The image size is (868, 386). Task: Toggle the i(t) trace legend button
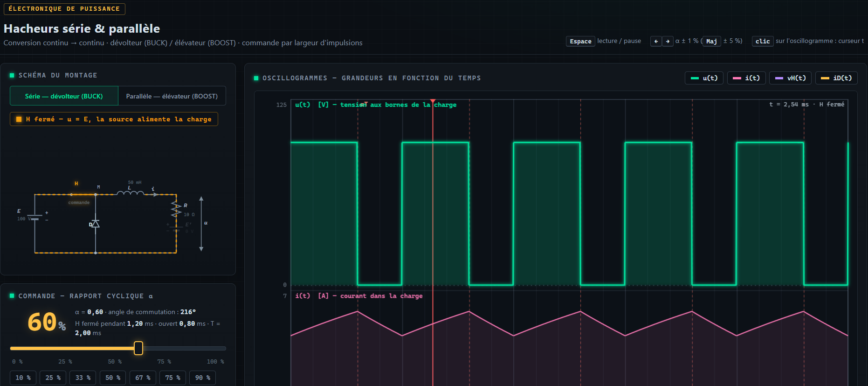tap(746, 78)
